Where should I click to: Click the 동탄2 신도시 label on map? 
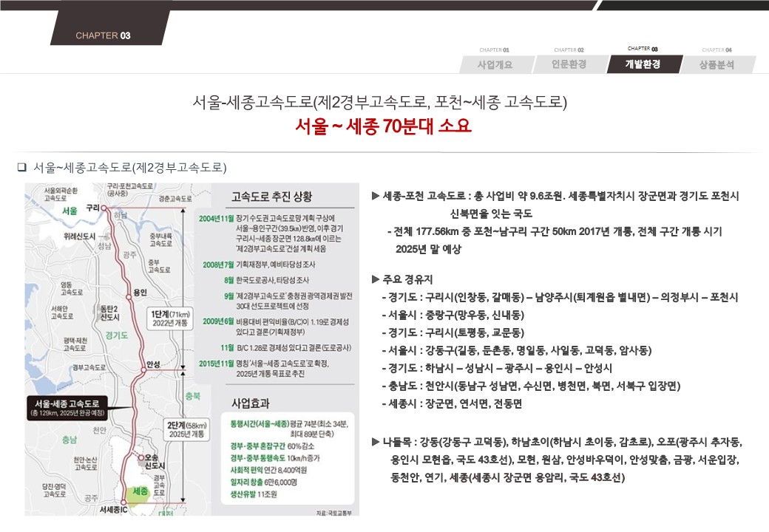point(110,313)
